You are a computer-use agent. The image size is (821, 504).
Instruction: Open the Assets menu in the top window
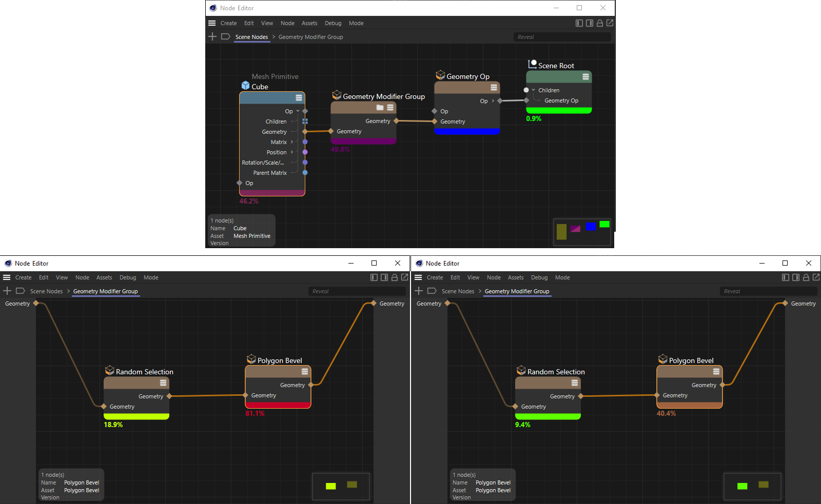click(x=309, y=23)
